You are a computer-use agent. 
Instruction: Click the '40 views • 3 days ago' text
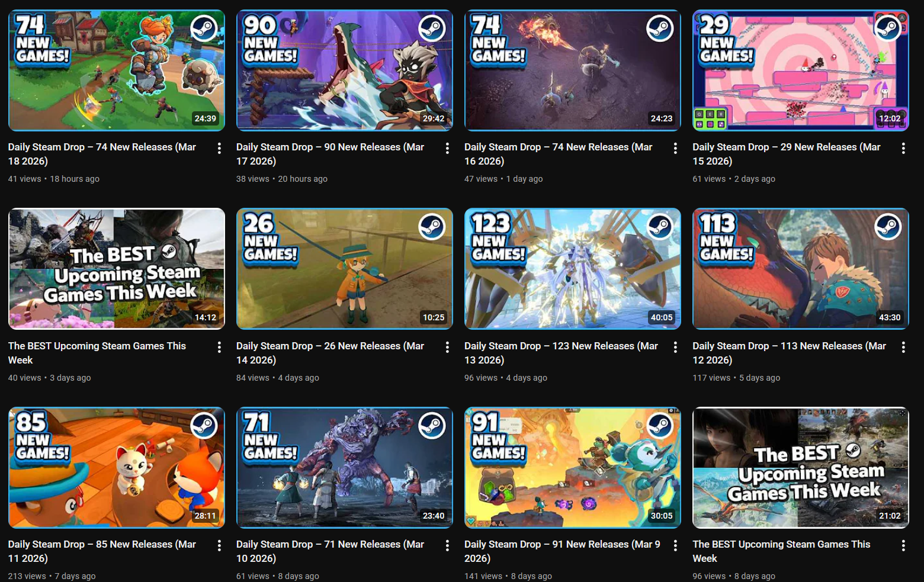click(x=50, y=378)
